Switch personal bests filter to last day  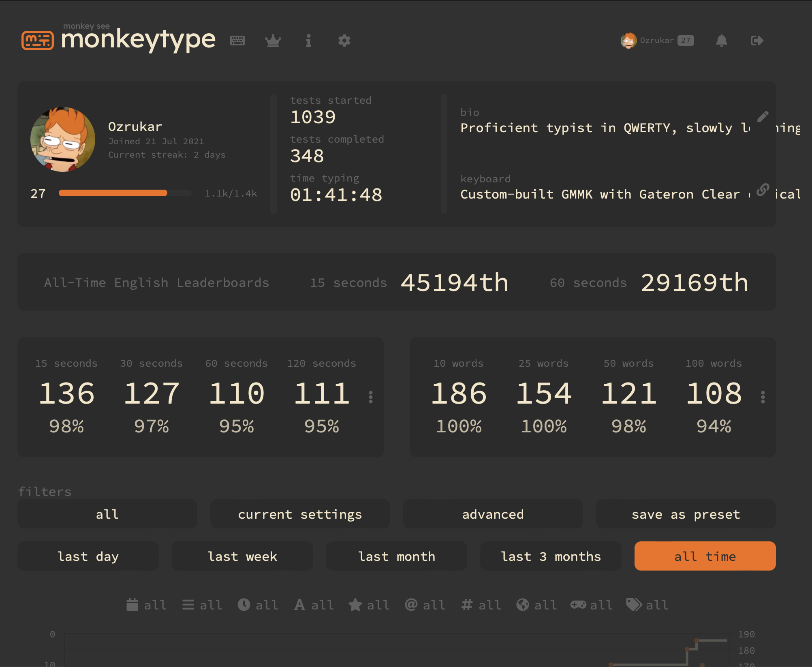point(88,556)
